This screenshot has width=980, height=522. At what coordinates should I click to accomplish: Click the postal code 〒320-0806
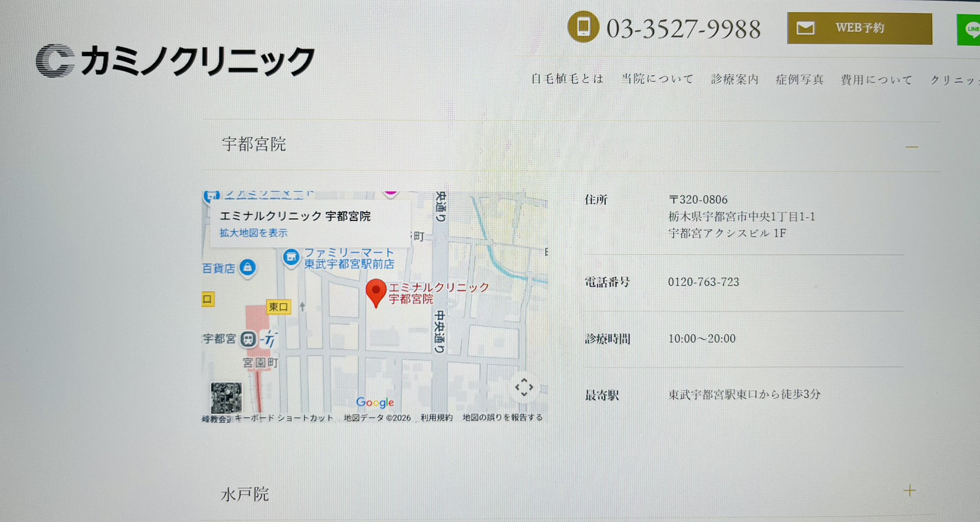point(698,200)
